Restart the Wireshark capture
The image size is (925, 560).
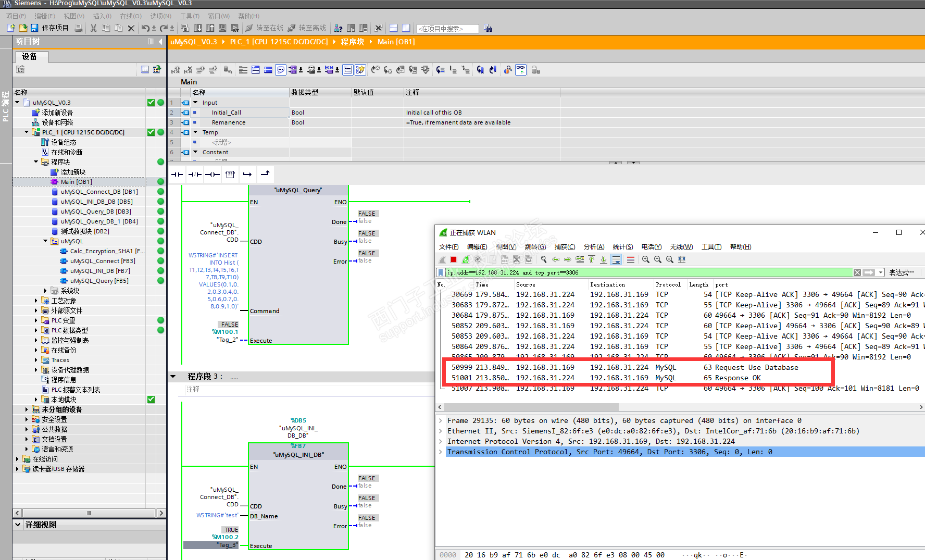pos(466,259)
